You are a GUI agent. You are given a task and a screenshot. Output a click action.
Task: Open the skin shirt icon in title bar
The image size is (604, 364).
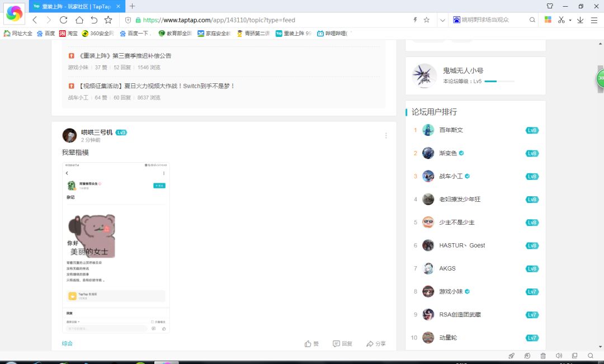click(550, 6)
